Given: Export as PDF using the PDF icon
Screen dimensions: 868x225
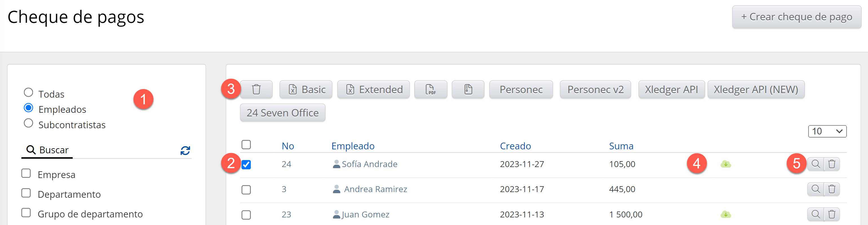Looking at the screenshot, I should (430, 89).
